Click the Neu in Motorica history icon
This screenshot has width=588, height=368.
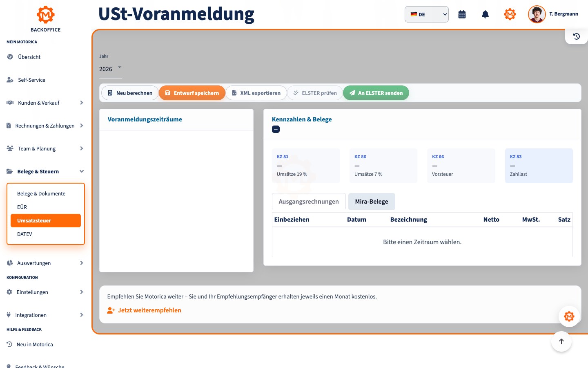[x=9, y=344]
